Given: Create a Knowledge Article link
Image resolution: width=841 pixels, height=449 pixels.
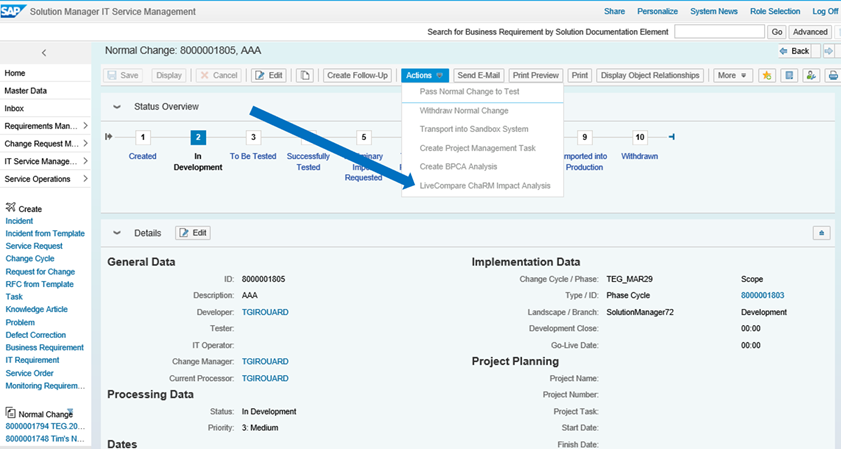Looking at the screenshot, I should coord(36,309).
